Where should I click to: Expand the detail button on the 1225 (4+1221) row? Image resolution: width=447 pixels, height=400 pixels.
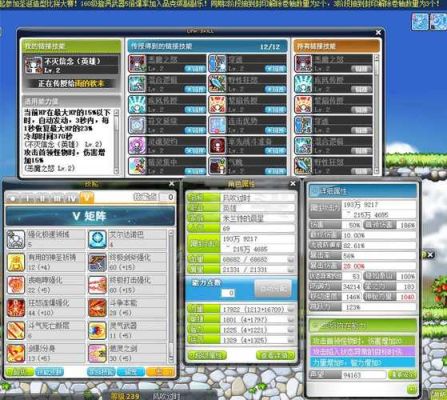[x=291, y=330]
